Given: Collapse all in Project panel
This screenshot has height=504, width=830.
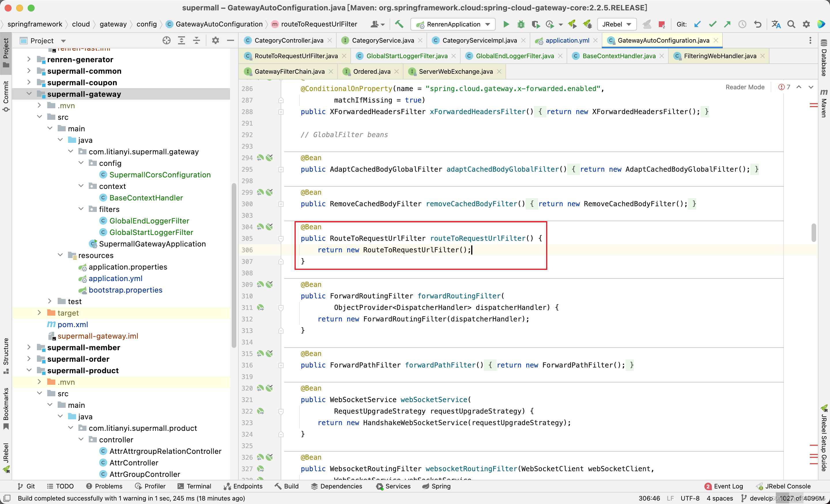Looking at the screenshot, I should 196,41.
